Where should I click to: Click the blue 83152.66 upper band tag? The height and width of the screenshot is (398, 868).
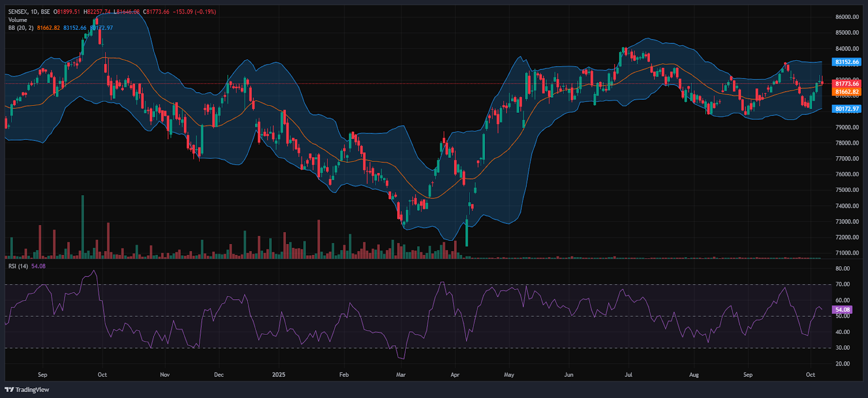[x=846, y=62]
